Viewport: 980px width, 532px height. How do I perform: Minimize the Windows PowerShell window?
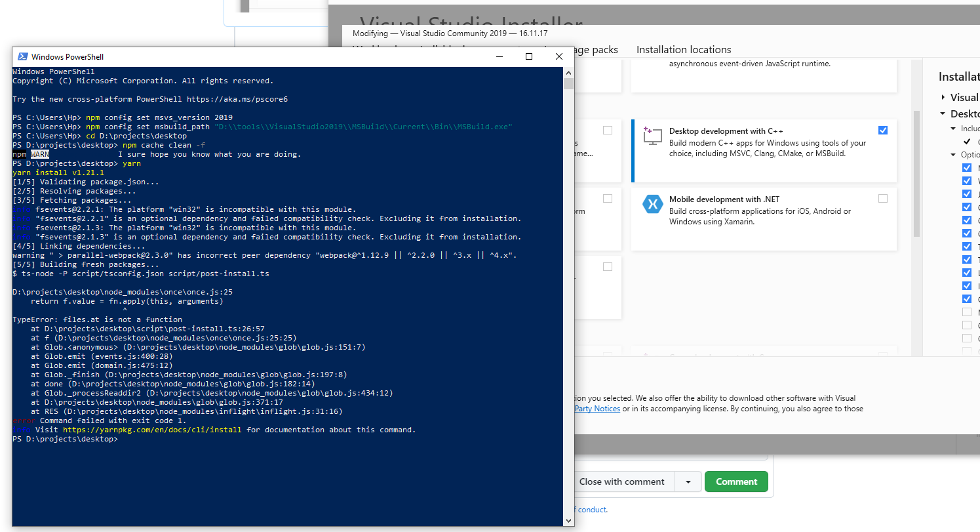click(x=500, y=56)
